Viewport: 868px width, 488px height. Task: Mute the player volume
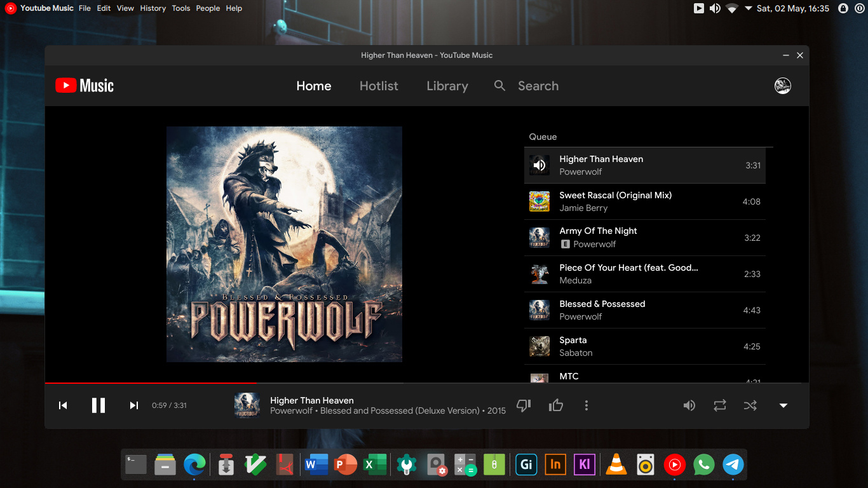pyautogui.click(x=689, y=405)
